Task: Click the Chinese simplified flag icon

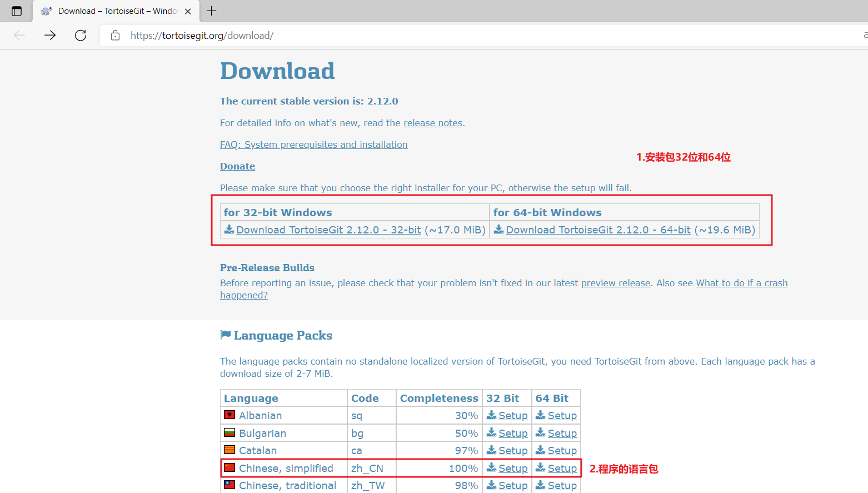Action: pos(230,467)
